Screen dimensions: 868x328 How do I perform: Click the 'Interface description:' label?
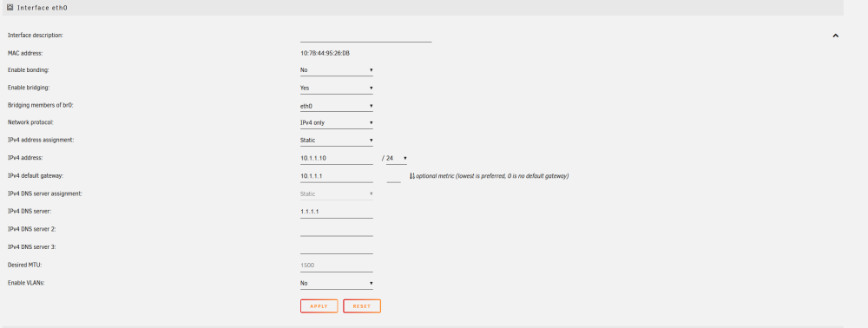coord(35,36)
